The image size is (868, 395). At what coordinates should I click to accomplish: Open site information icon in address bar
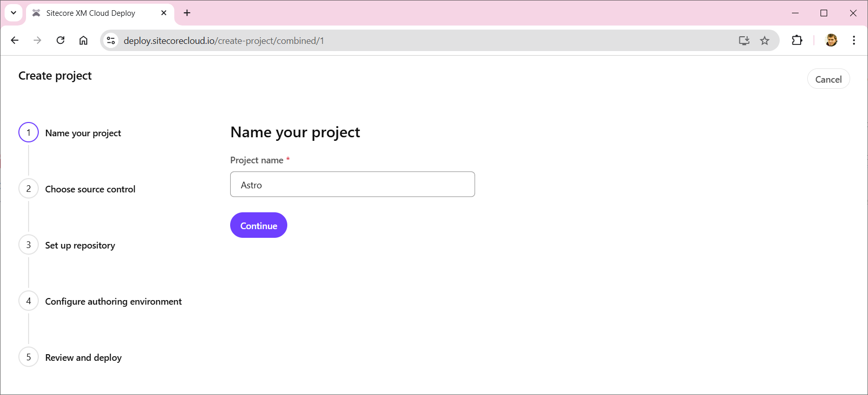tap(111, 40)
